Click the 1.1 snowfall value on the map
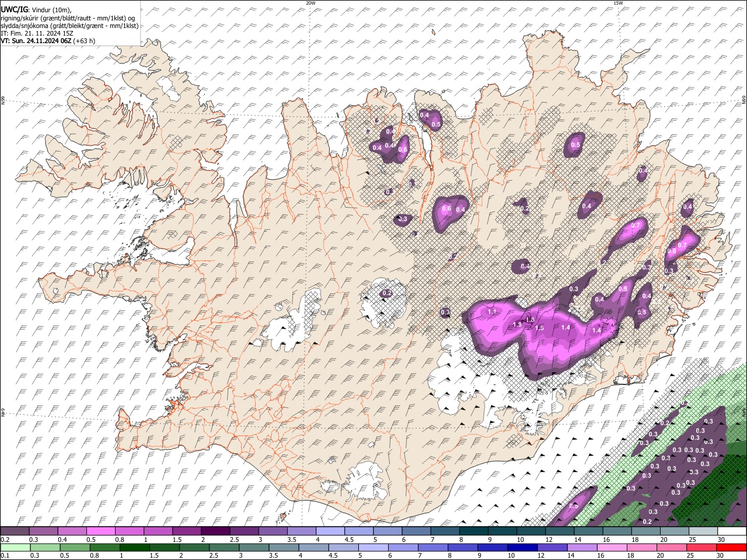The image size is (747, 560). coord(491,313)
